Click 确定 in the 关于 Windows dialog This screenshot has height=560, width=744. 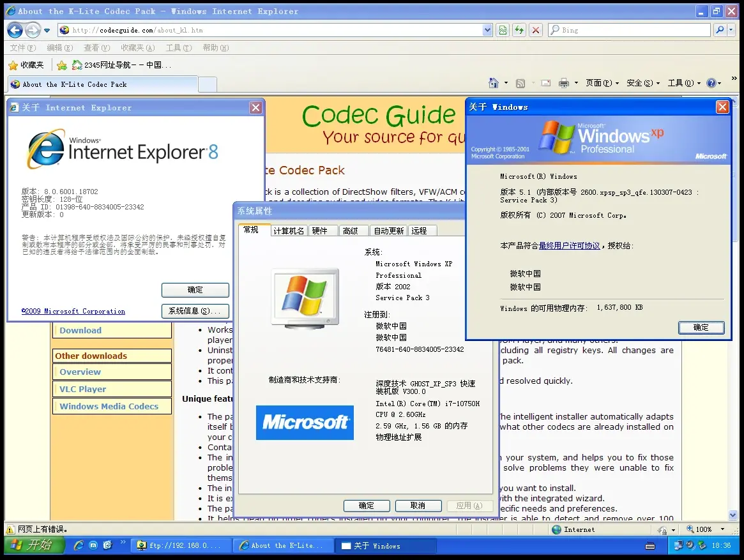(x=701, y=328)
